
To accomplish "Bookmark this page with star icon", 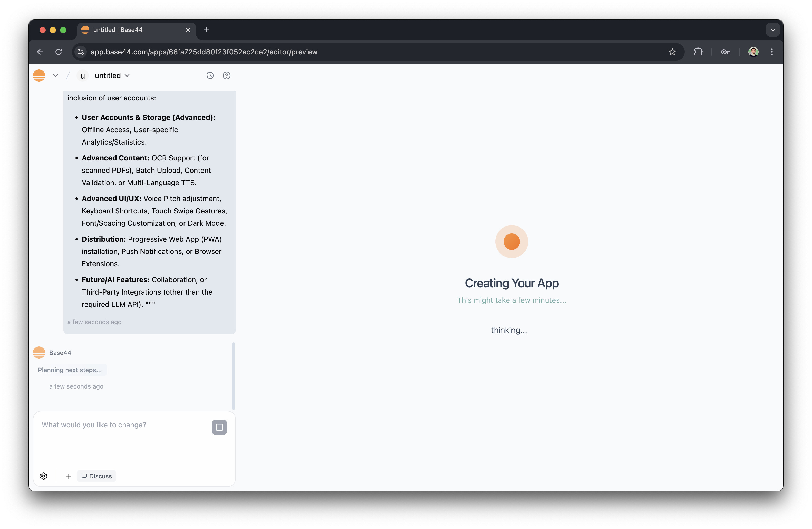I will [672, 52].
